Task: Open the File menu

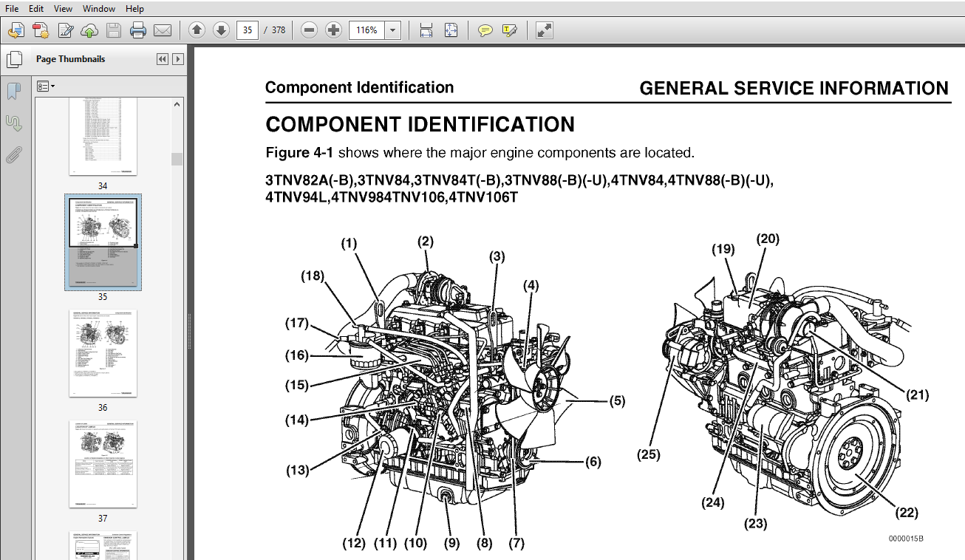Action: coord(12,9)
